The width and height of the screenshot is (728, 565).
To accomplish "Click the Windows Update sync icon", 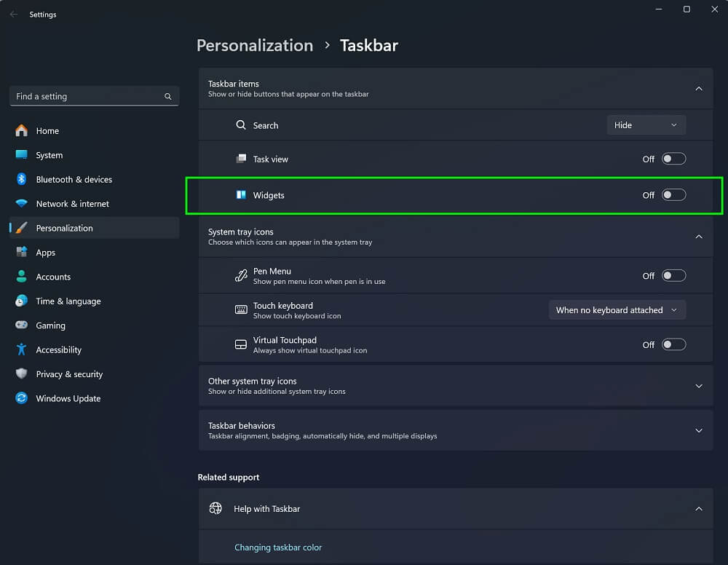I will tap(21, 398).
